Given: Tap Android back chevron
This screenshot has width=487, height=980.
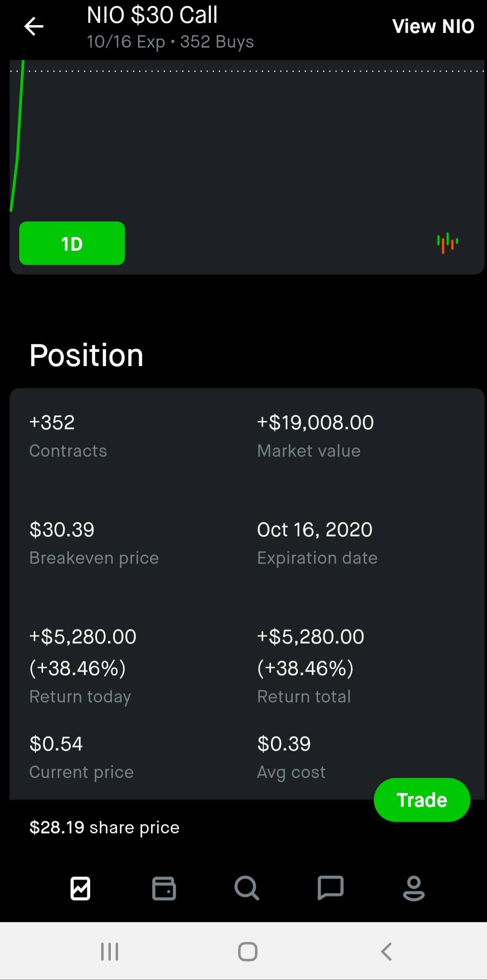Looking at the screenshot, I should pyautogui.click(x=386, y=952).
